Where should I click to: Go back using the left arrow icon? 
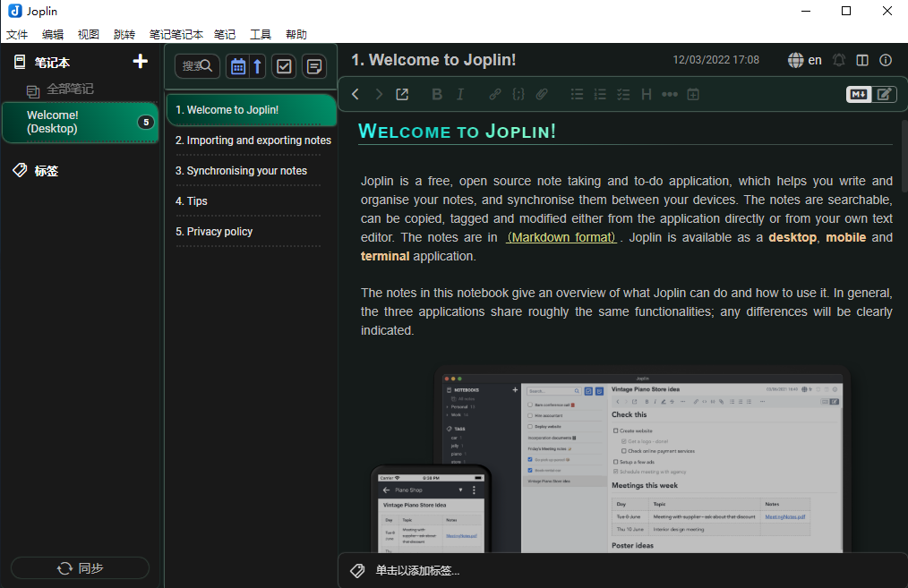355,94
